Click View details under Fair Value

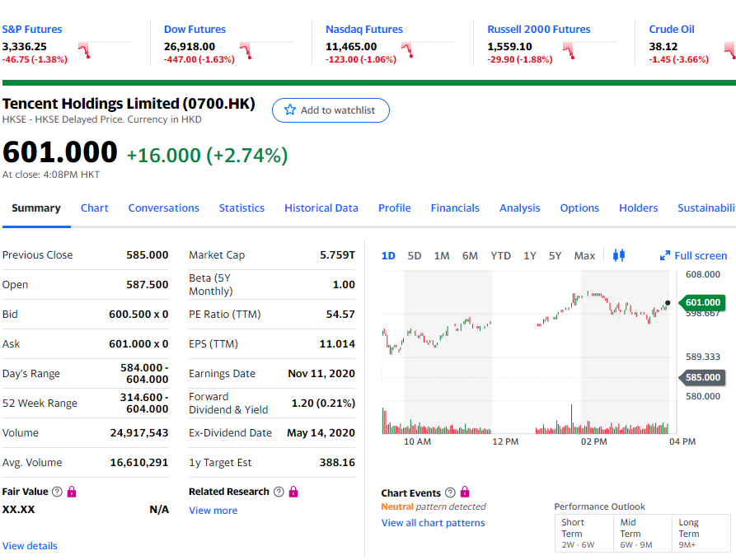coord(30,545)
